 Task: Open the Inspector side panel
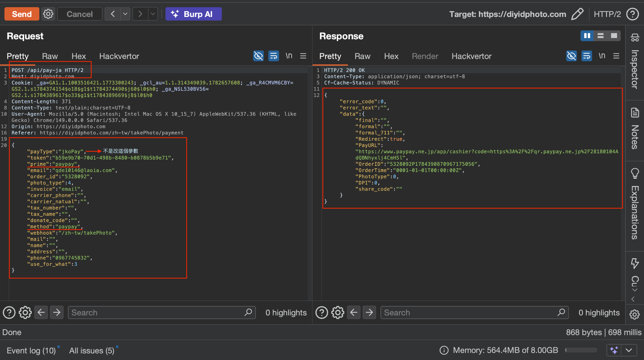pyautogui.click(x=635, y=61)
